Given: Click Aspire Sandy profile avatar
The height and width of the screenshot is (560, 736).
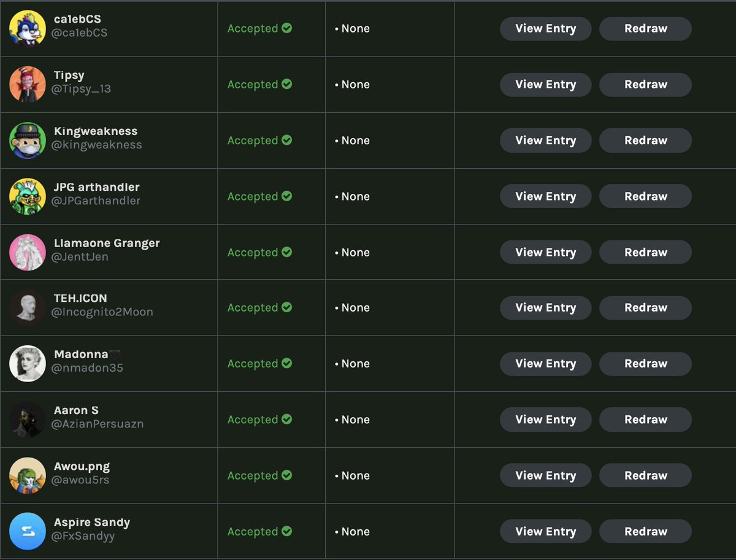Looking at the screenshot, I should (28, 531).
